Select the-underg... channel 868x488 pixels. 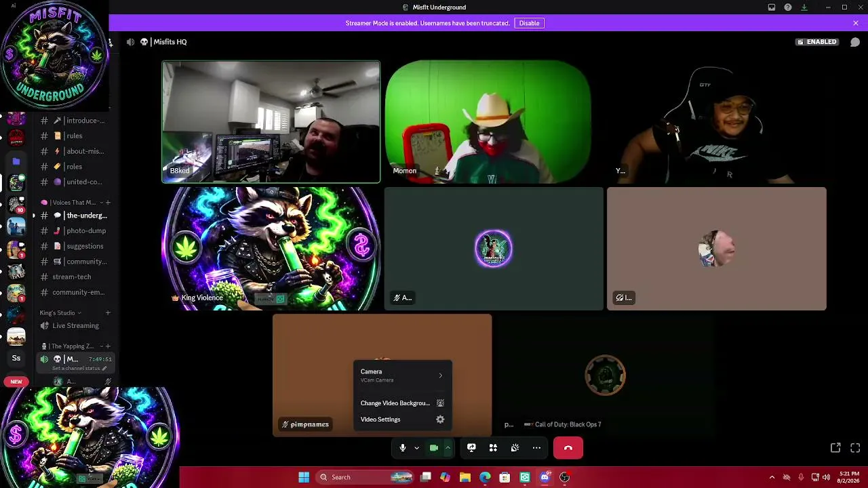pos(75,216)
